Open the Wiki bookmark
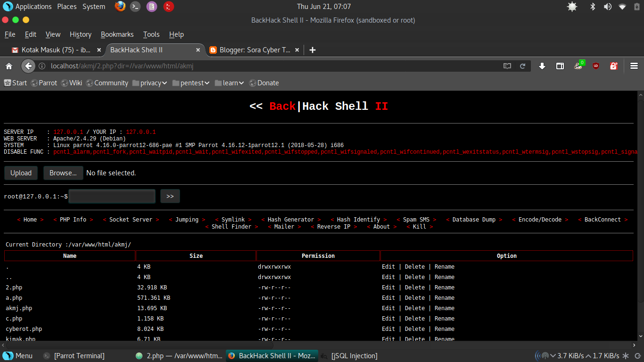The image size is (644, 362). pos(72,83)
